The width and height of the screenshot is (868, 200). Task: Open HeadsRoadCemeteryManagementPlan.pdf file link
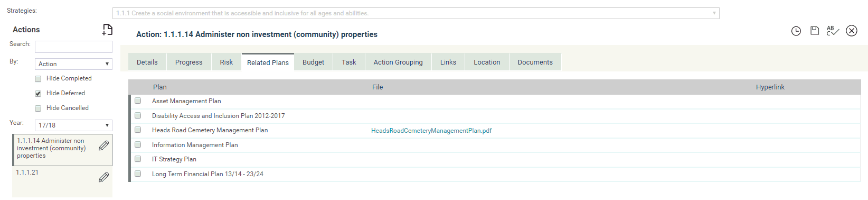(431, 131)
